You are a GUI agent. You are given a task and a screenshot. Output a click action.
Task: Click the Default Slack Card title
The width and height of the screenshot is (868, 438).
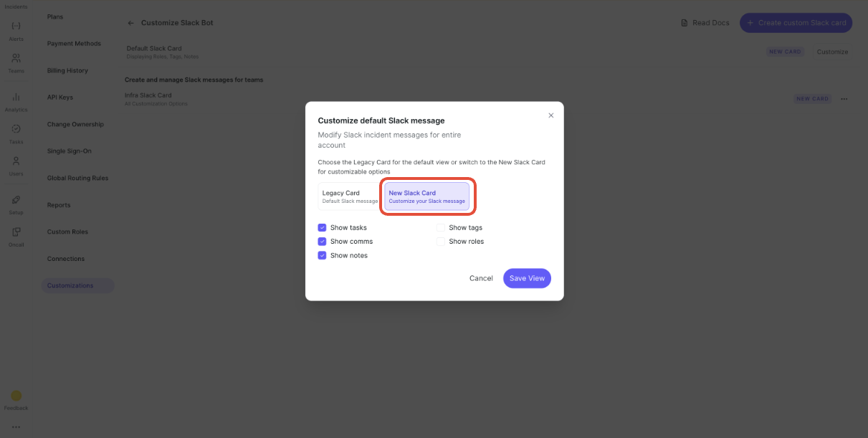tap(154, 49)
